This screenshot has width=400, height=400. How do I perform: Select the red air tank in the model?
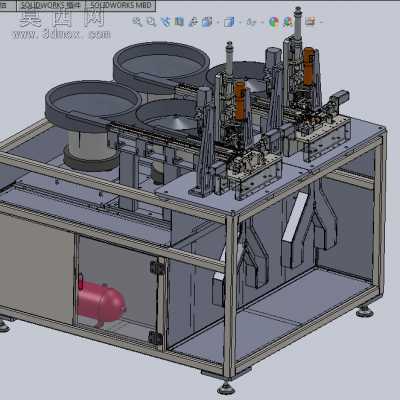tap(101, 303)
